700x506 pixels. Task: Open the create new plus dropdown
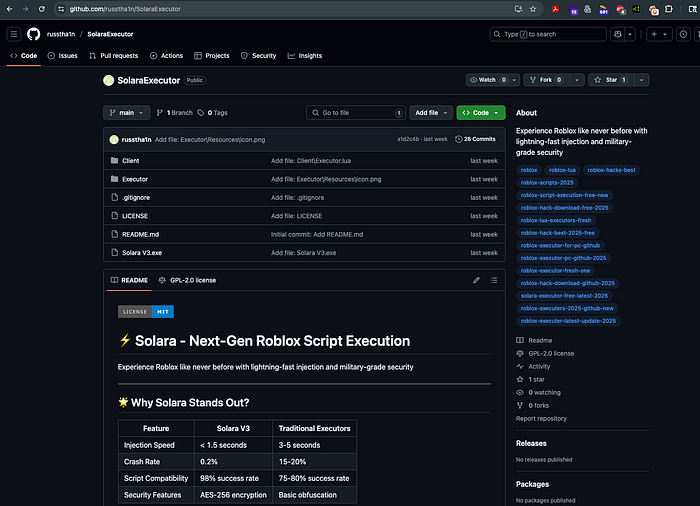pos(659,34)
